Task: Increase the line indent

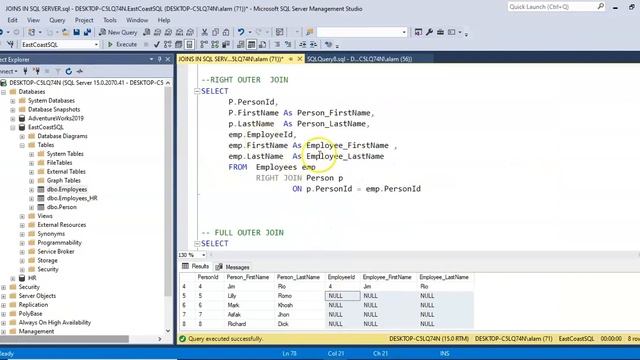Action: [313, 44]
